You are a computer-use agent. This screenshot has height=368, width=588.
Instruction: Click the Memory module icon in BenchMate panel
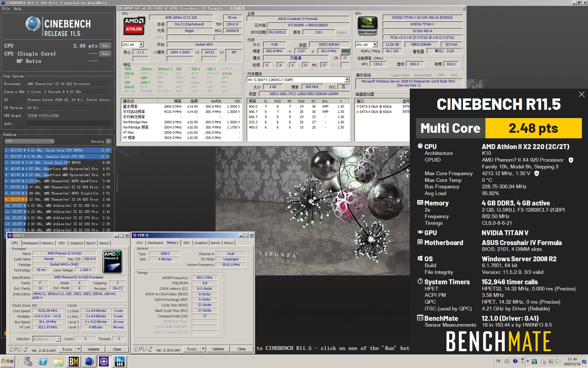pyautogui.click(x=420, y=202)
